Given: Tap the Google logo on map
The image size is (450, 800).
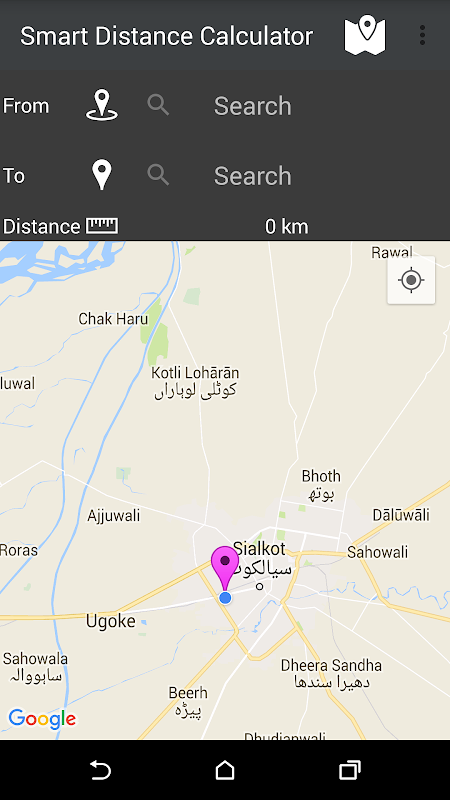Looking at the screenshot, I should [x=42, y=718].
